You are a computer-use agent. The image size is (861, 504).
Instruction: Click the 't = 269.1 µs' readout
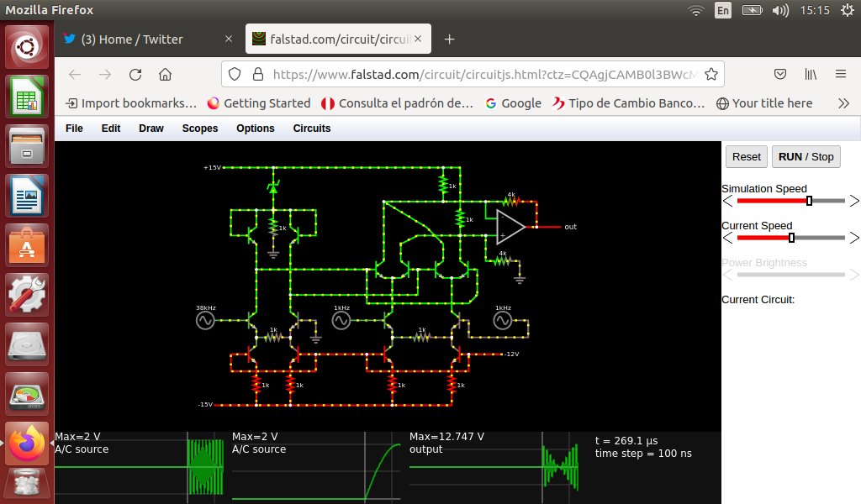tap(626, 440)
